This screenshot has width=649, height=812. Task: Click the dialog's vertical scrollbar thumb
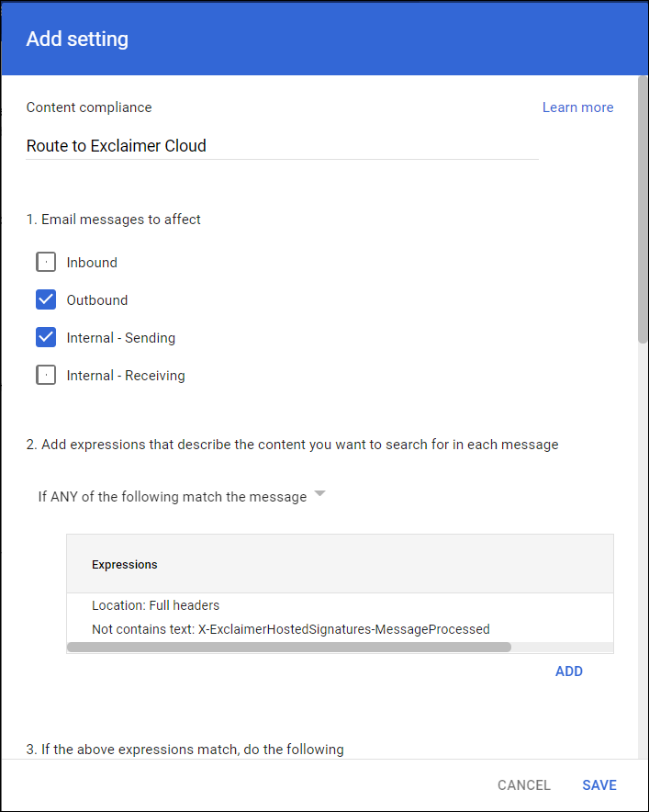coord(643,211)
